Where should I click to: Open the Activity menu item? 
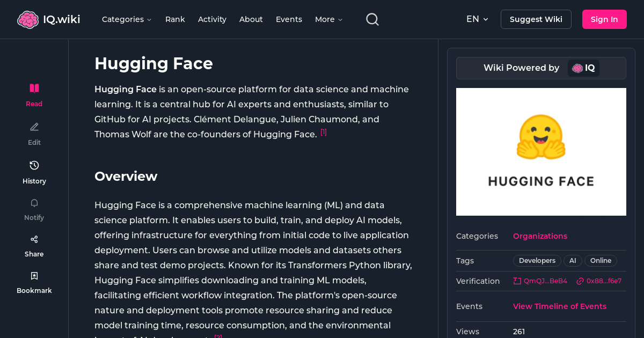[x=212, y=19]
